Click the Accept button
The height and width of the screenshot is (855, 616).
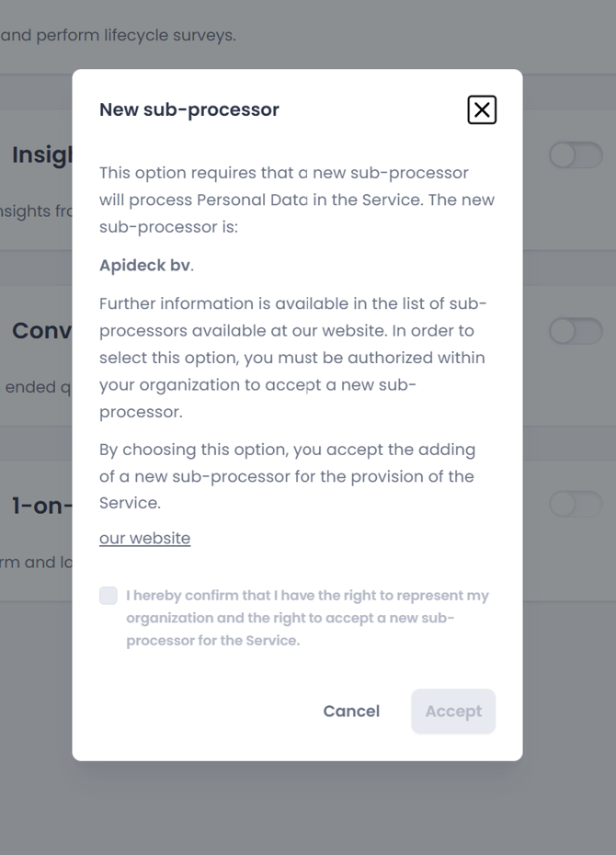pyautogui.click(x=453, y=712)
